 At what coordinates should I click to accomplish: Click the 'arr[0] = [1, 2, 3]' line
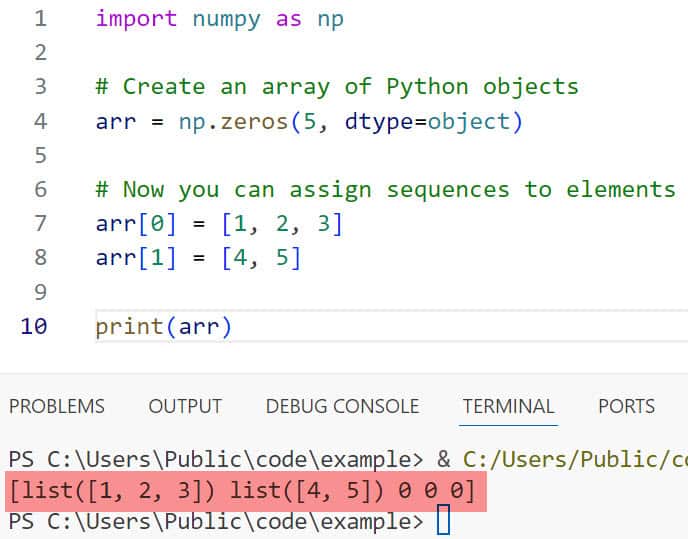[219, 224]
